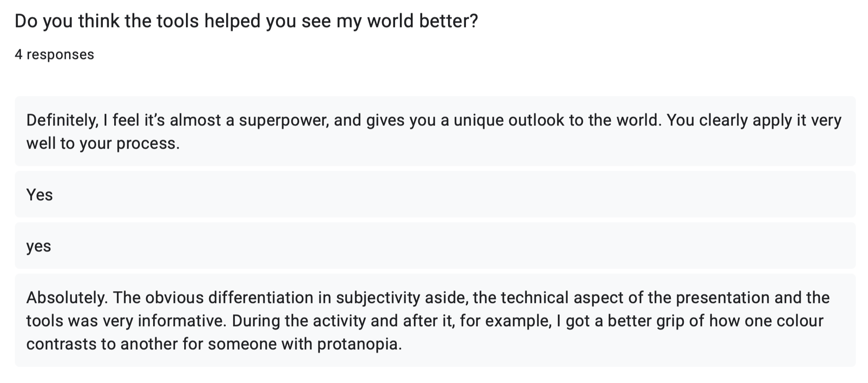Select the response beginning with 'Absolutely'

[435, 320]
